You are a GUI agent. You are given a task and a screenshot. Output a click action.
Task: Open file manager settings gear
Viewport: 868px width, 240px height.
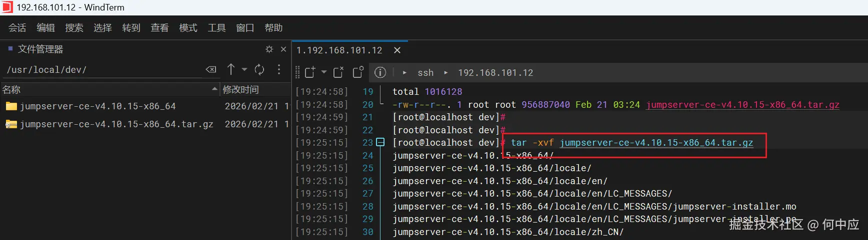coord(269,49)
